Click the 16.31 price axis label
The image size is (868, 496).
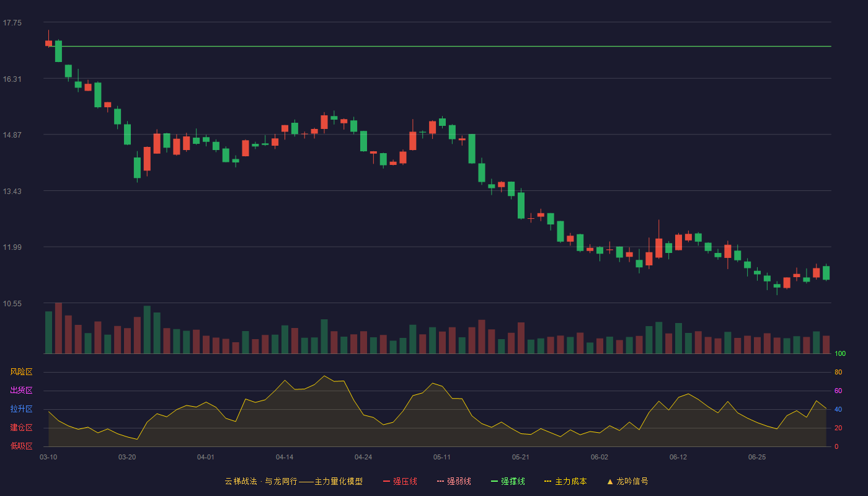coord(12,79)
